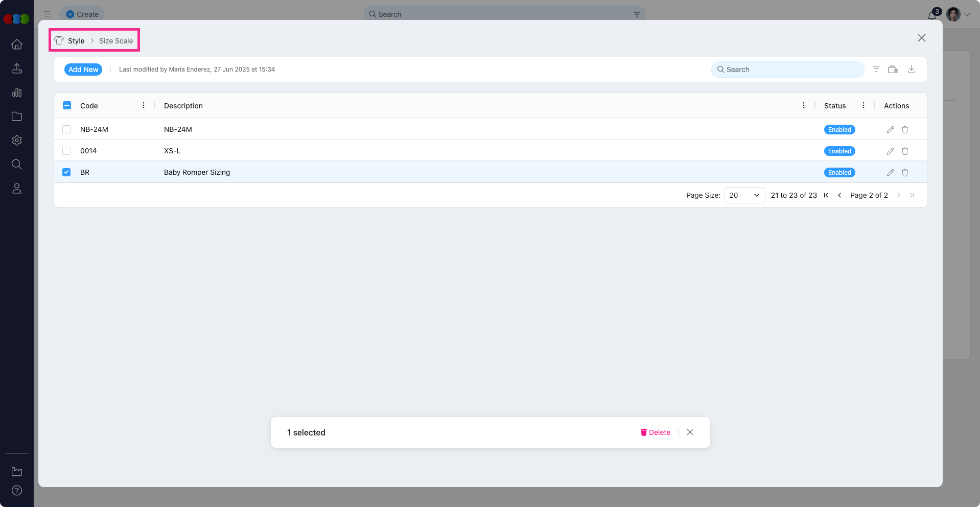Click the edit pencil for BR row

point(890,173)
